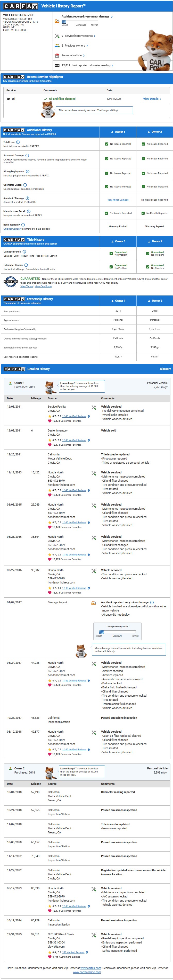Click Owner 2 Airbag Deployment green checkmark
The width and height of the screenshot is (173, 980).
[143, 173]
